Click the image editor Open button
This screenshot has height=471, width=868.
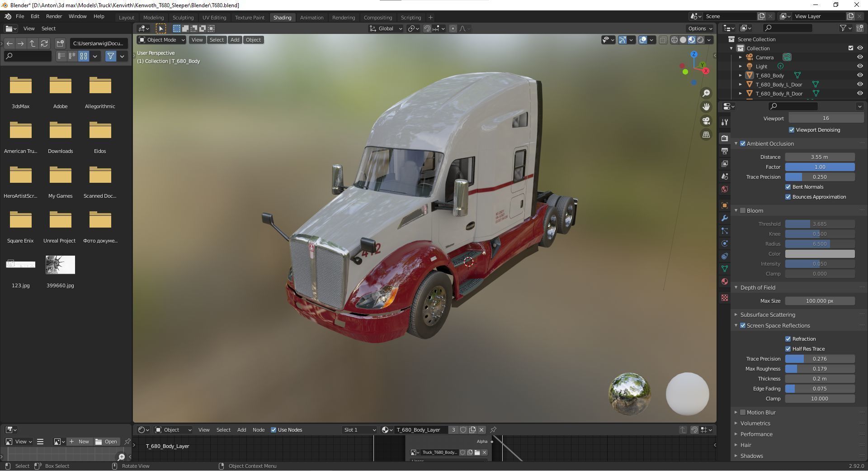[x=107, y=442]
